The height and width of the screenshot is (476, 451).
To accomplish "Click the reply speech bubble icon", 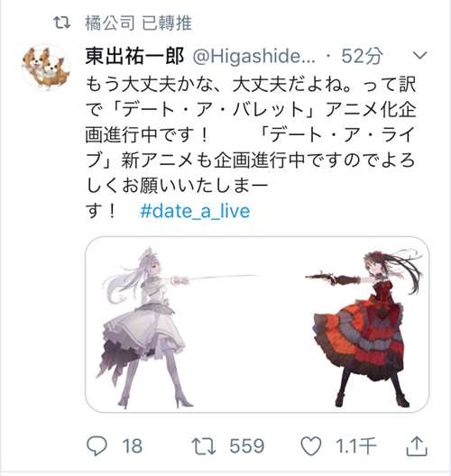I will [97, 446].
